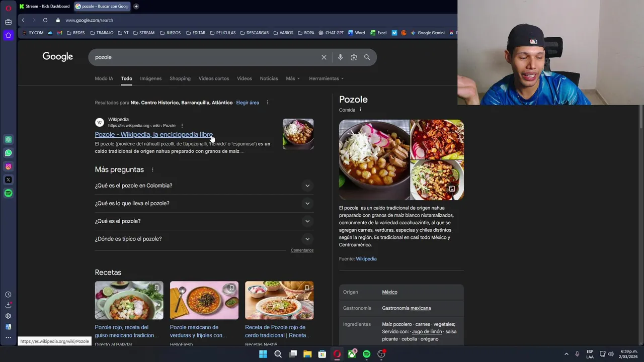Go back with browser back arrow
Image resolution: width=644 pixels, height=362 pixels.
click(x=23, y=20)
